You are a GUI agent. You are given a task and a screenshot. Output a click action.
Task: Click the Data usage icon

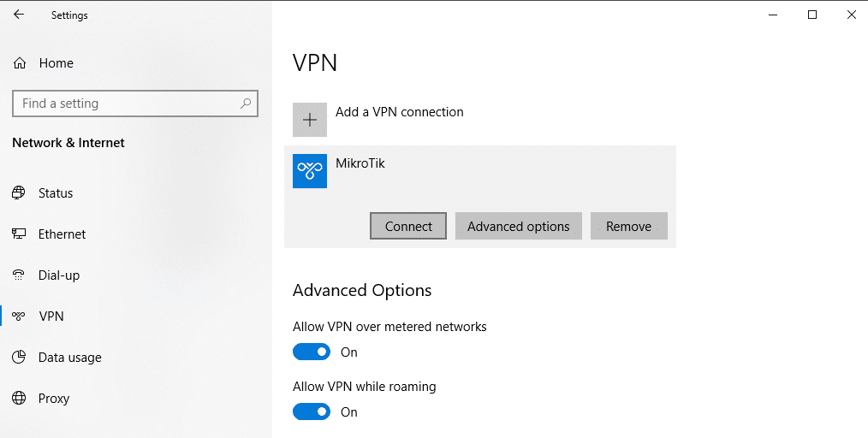19,358
